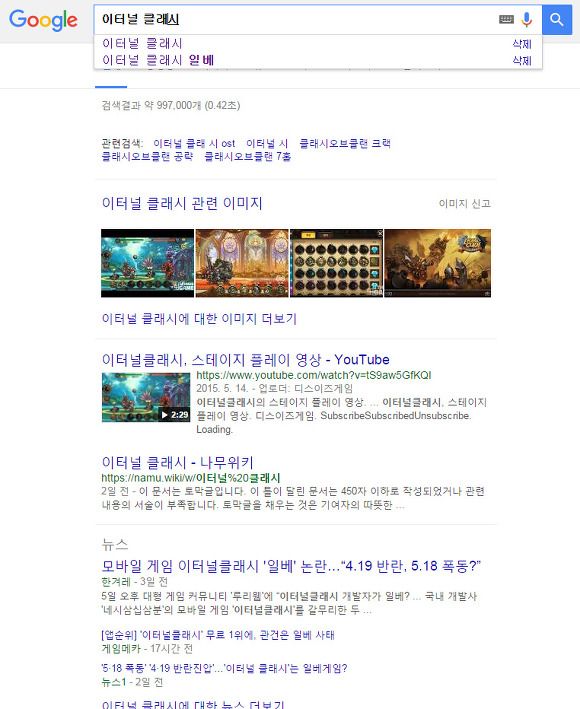Open the on-screen keyboard icon

[x=506, y=19]
